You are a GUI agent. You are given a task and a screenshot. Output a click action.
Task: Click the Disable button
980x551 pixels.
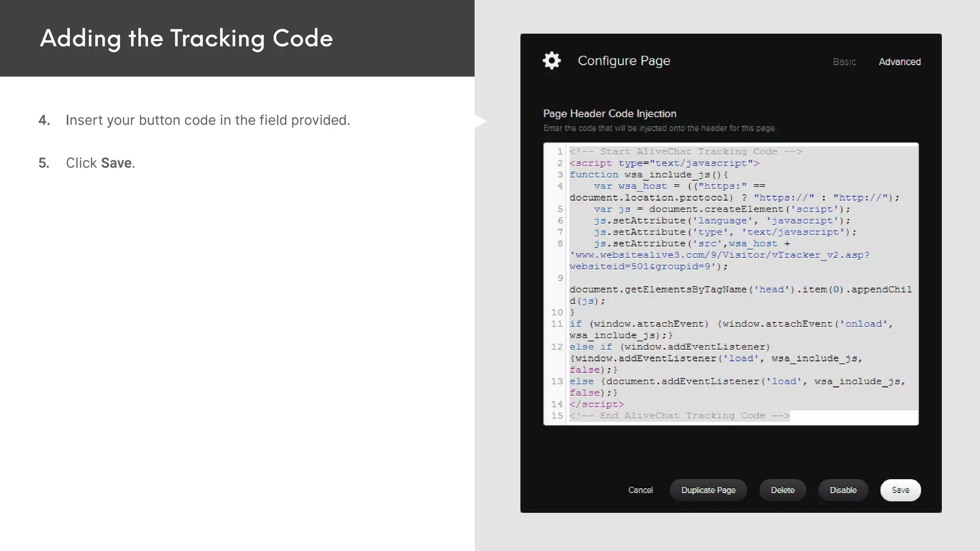point(843,490)
